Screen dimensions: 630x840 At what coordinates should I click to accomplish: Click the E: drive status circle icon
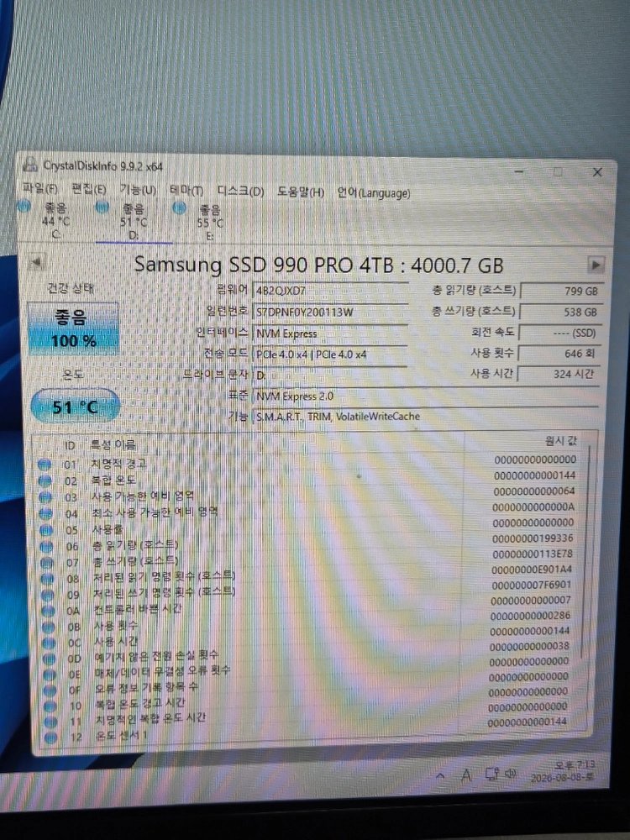[x=180, y=207]
